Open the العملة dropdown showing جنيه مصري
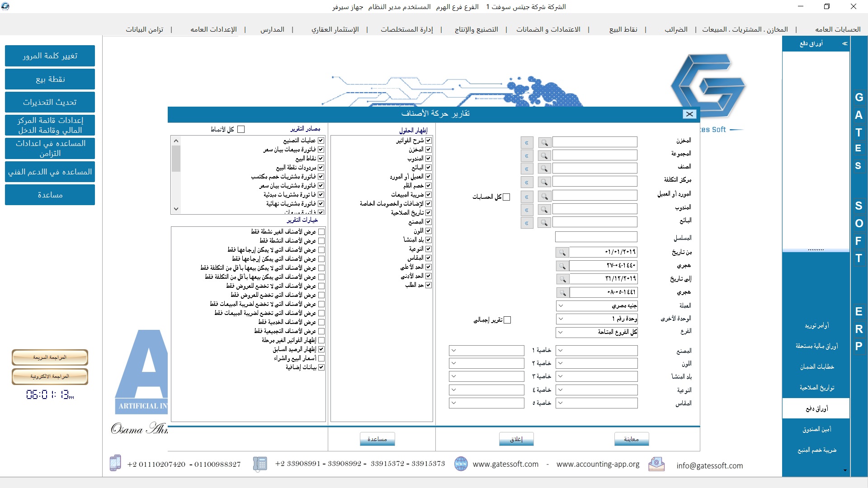This screenshot has height=488, width=868. click(x=597, y=306)
